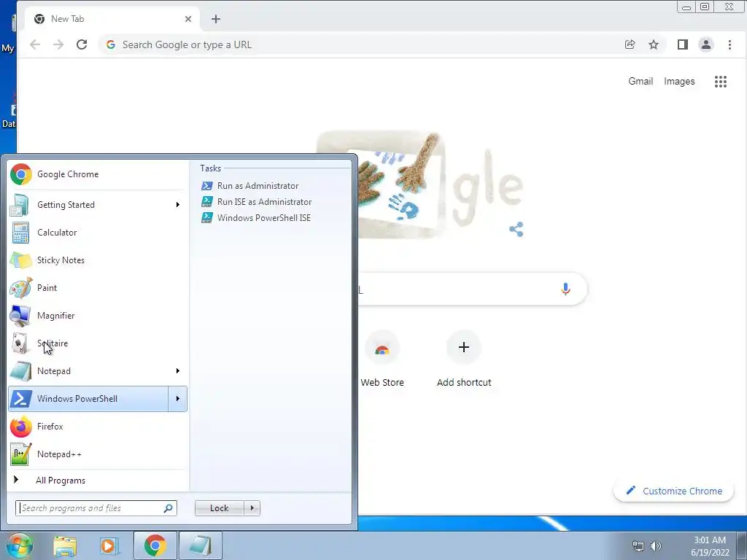This screenshot has width=747, height=560.
Task: Open the Sticky Notes icon
Action: tap(20, 260)
